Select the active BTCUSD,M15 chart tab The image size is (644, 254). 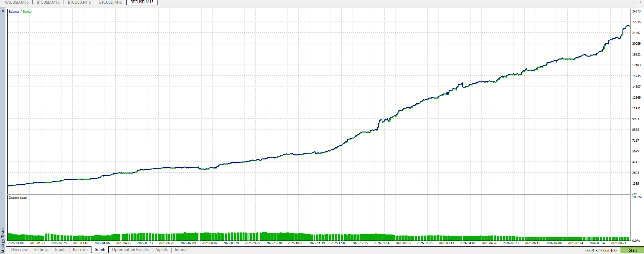point(142,2)
